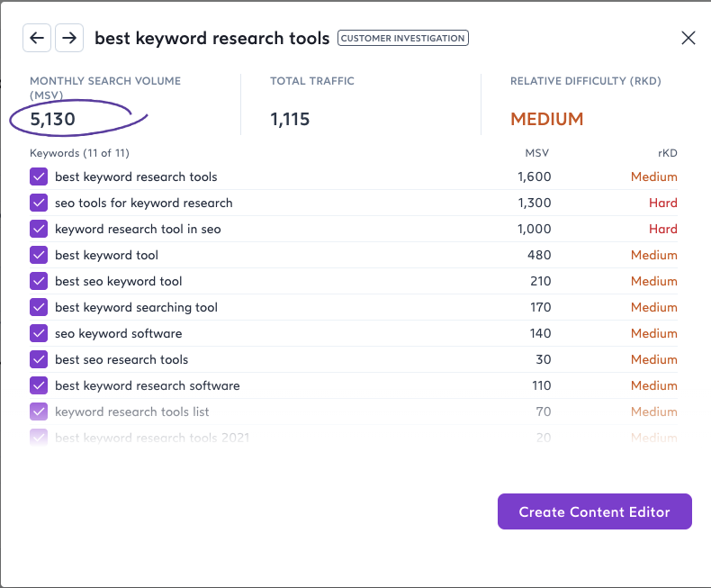Image resolution: width=711 pixels, height=588 pixels.
Task: Select the 5,130 monthly search volume value
Action: click(x=52, y=119)
